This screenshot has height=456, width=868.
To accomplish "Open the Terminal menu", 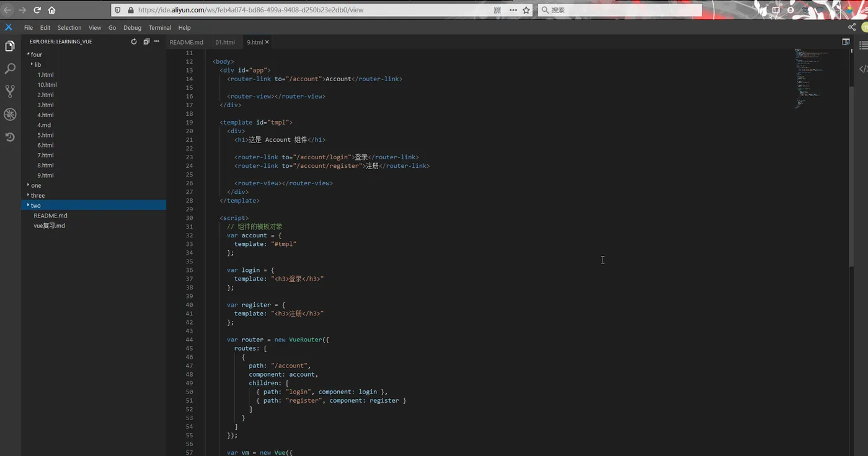I will [x=160, y=27].
